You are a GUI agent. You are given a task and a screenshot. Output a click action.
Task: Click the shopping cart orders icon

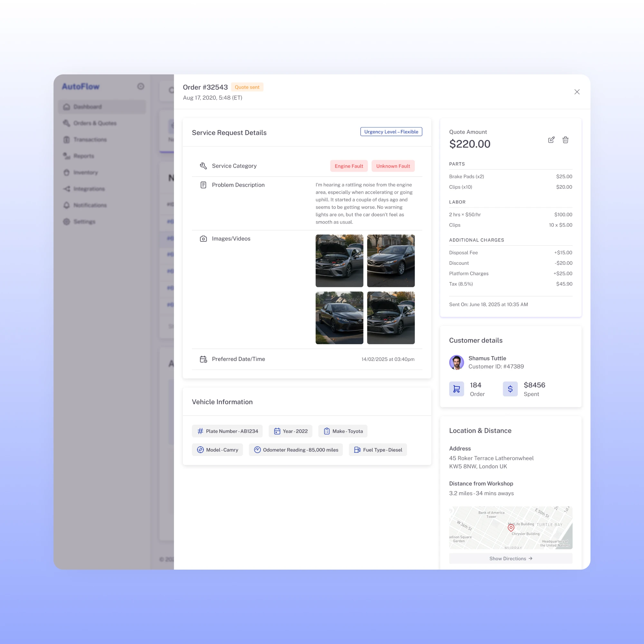click(456, 389)
